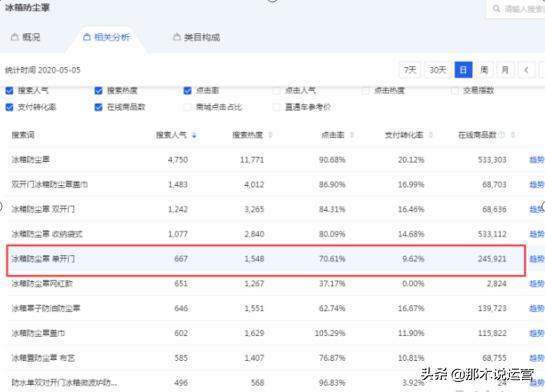This screenshot has height=392, width=545.
Task: Open the 类目构成 tab
Action: 196,37
